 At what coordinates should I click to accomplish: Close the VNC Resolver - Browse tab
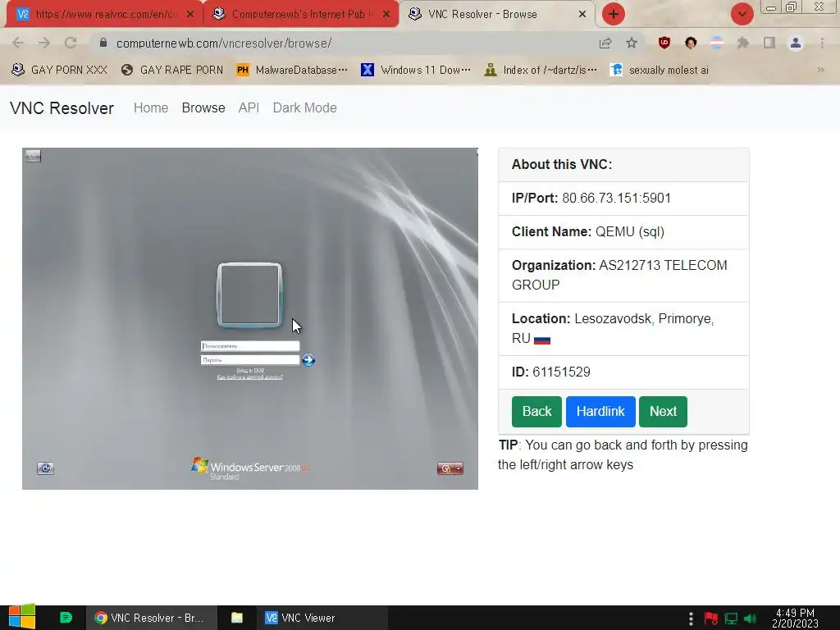tap(582, 14)
